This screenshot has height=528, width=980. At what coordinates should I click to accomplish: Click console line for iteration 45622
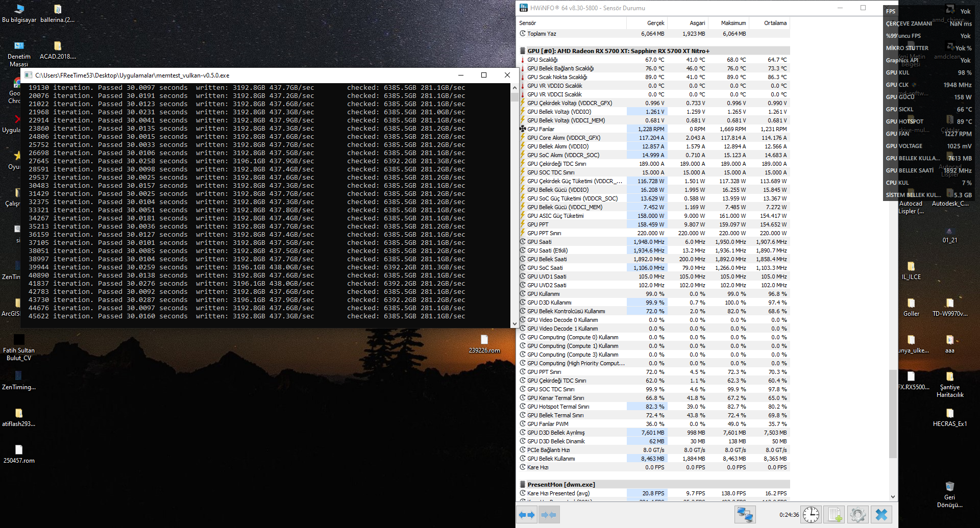pos(247,316)
